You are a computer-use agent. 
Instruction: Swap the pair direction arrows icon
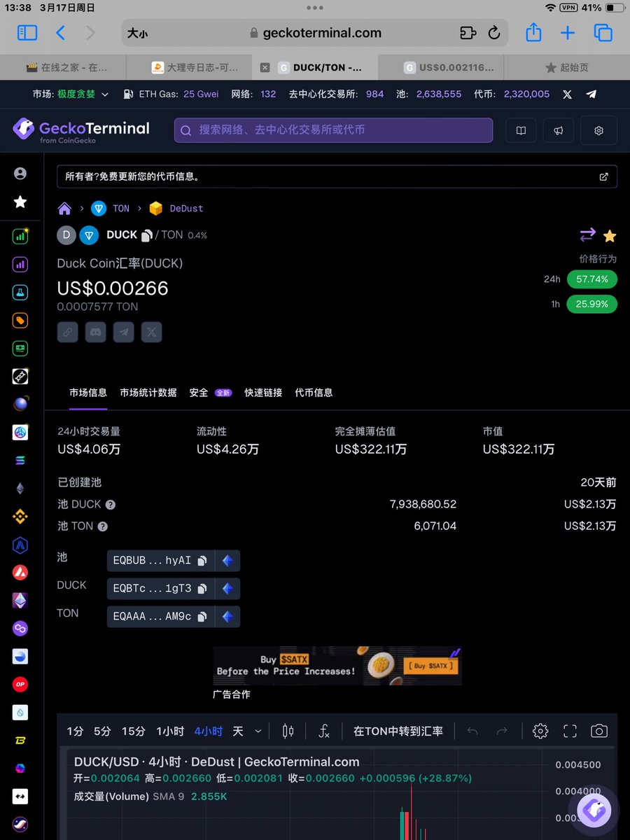click(587, 234)
